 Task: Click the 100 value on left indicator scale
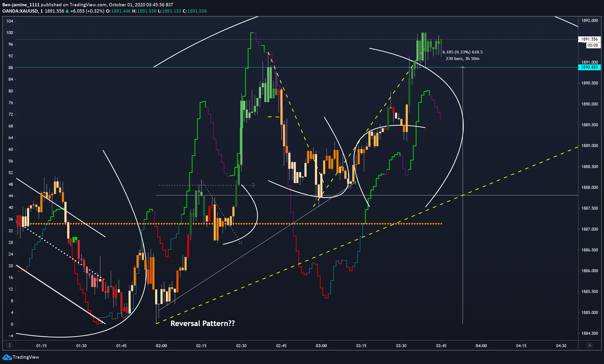pyautogui.click(x=10, y=33)
